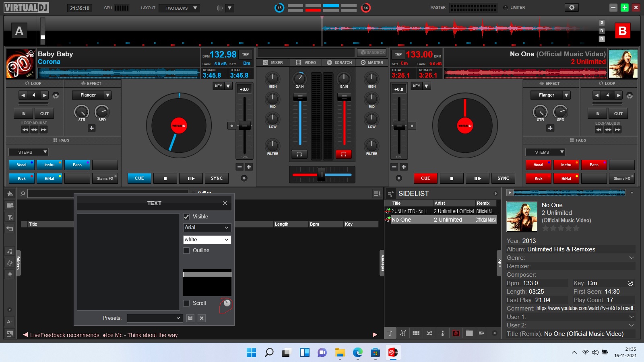The width and height of the screenshot is (644, 362).
Task: Click the music note icon in browser sidebar
Action: (x=10, y=251)
